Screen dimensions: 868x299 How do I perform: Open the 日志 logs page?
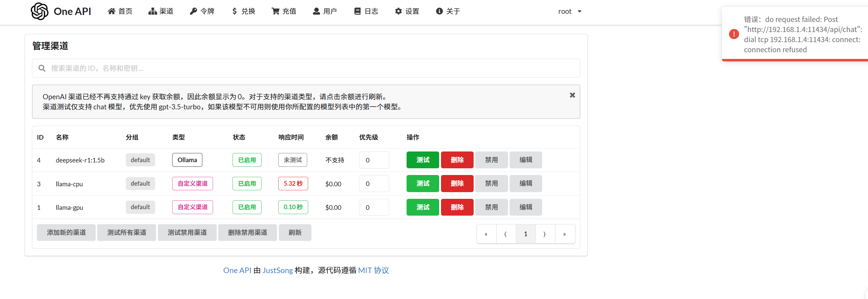click(x=366, y=12)
